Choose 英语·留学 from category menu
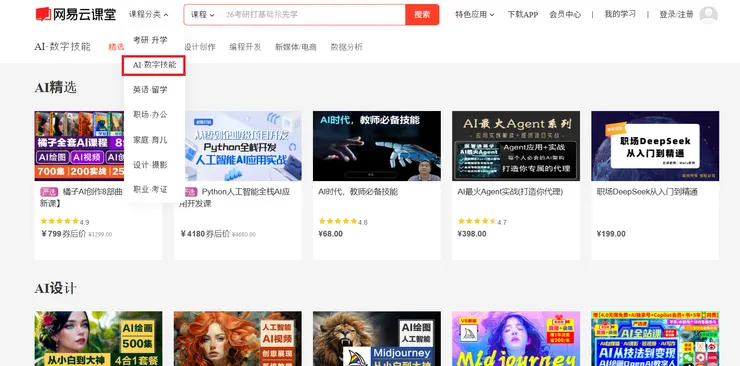The height and width of the screenshot is (366, 740). [x=150, y=90]
